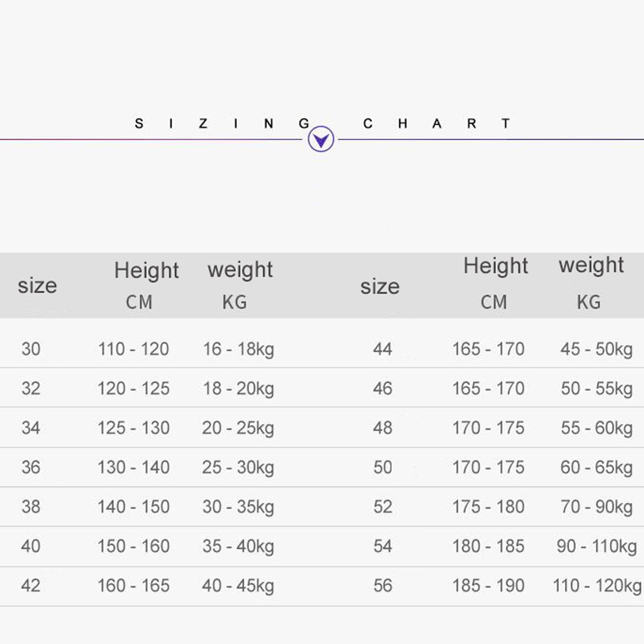Viewport: 644px width, 644px height.
Task: Click the size 48 row label
Action: (382, 428)
